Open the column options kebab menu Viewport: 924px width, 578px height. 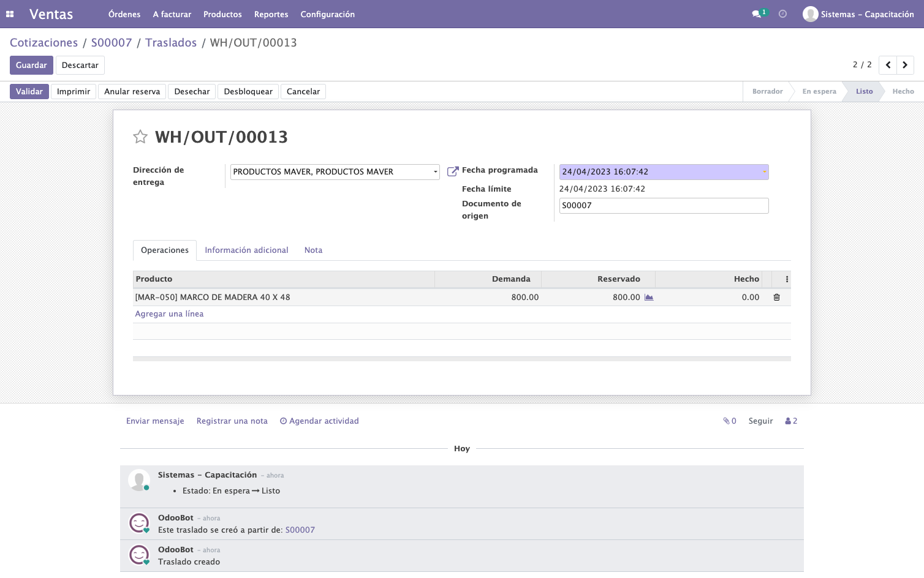pos(787,279)
